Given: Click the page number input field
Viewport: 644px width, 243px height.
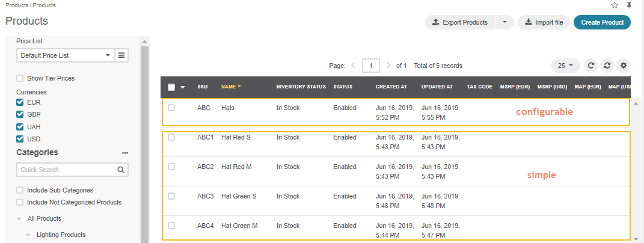Looking at the screenshot, I should [371, 66].
